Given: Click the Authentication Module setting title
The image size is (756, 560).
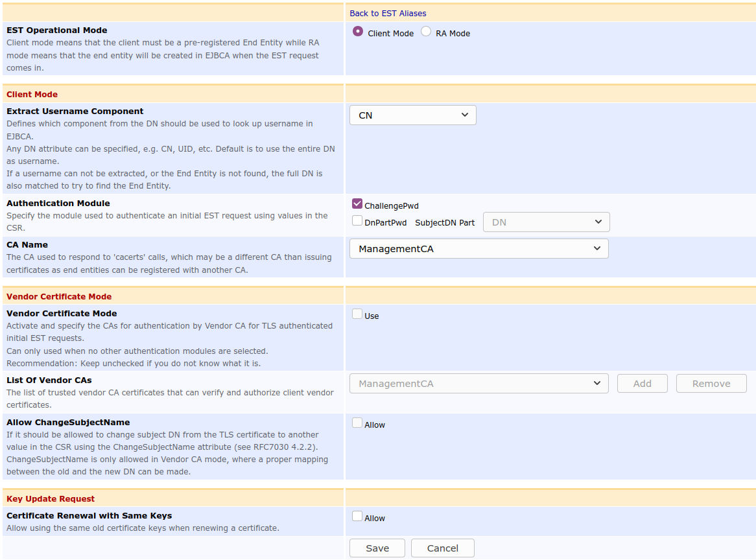Looking at the screenshot, I should tap(58, 204).
